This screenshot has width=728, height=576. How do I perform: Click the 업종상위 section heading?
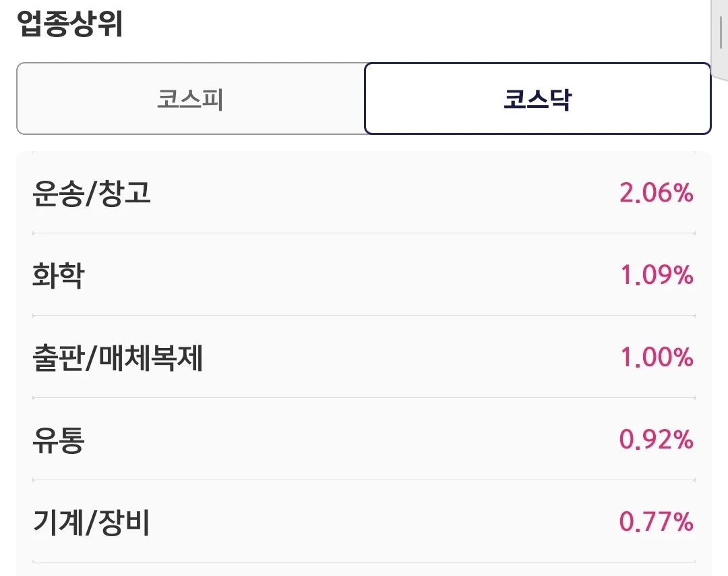coord(70,23)
